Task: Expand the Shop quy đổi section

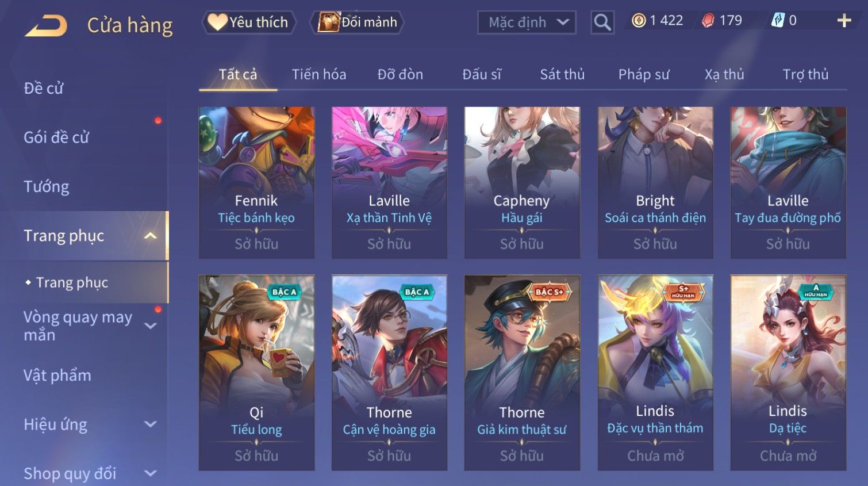Action: click(151, 473)
